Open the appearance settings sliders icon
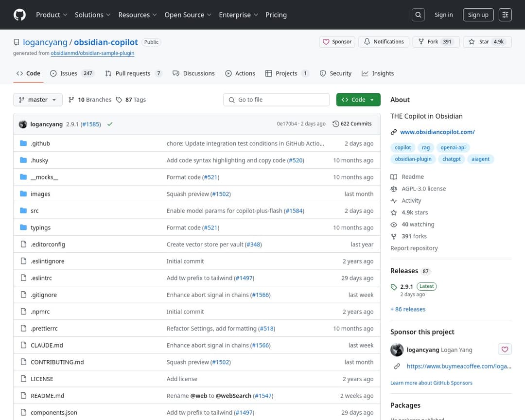This screenshot has width=525, height=420. tap(505, 15)
